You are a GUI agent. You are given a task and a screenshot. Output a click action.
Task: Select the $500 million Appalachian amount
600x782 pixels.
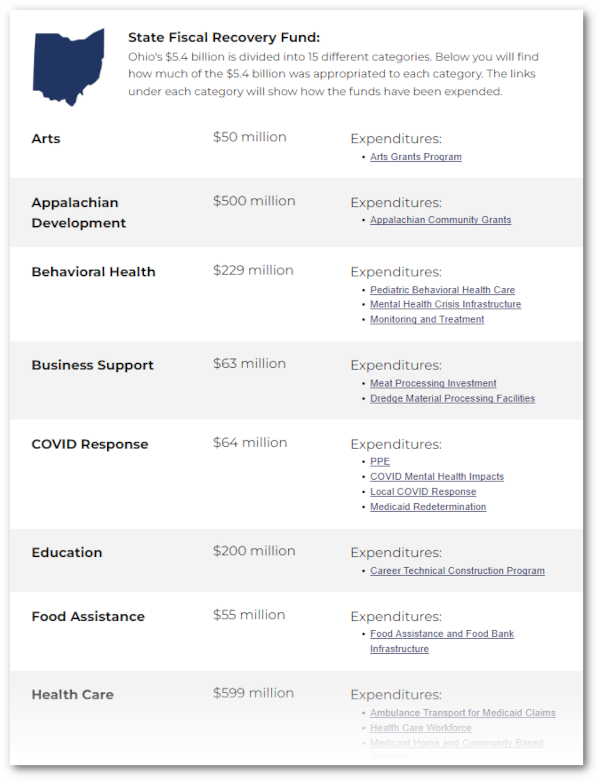pos(254,201)
